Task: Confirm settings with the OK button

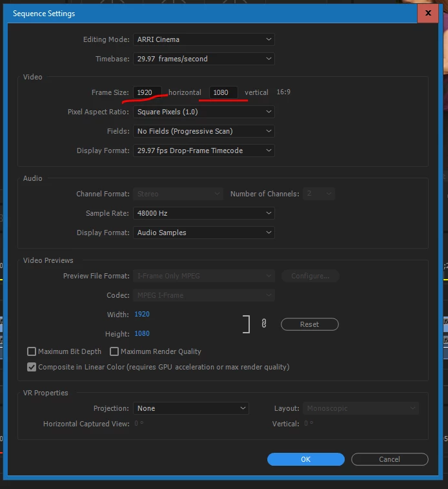Action: coord(306,459)
